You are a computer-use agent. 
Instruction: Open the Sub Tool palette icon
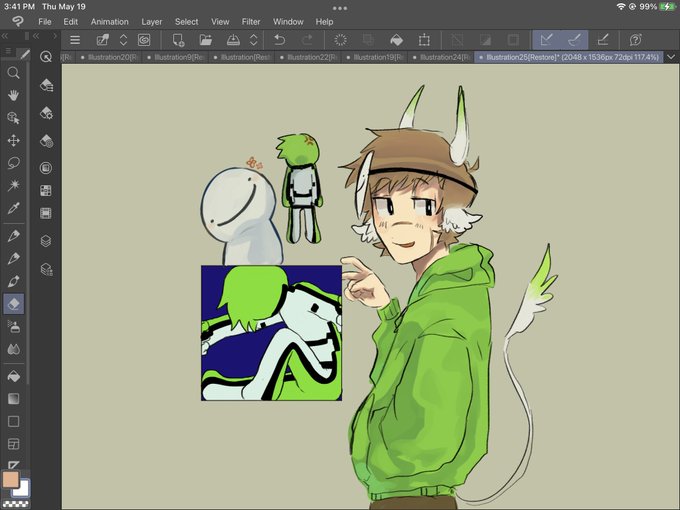point(46,85)
